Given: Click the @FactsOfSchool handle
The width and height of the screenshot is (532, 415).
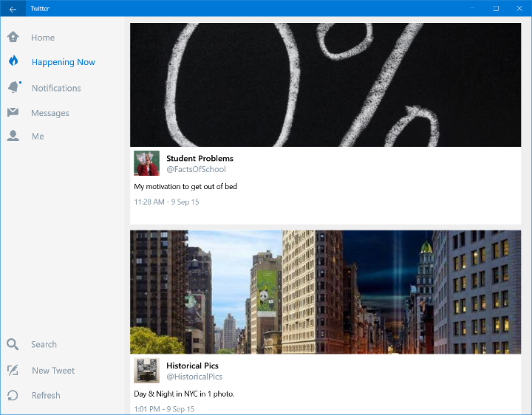Looking at the screenshot, I should (x=196, y=170).
